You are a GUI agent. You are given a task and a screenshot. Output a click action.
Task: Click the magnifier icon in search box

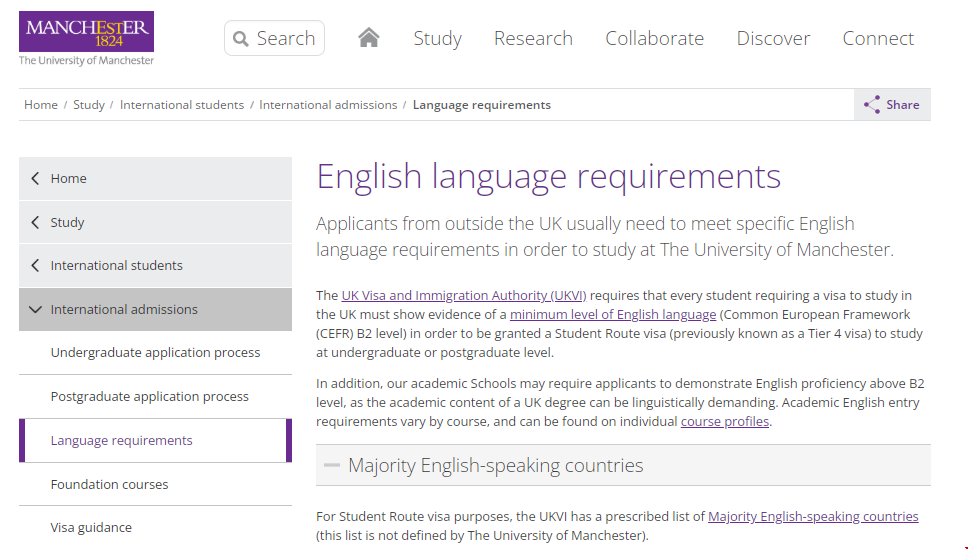241,39
